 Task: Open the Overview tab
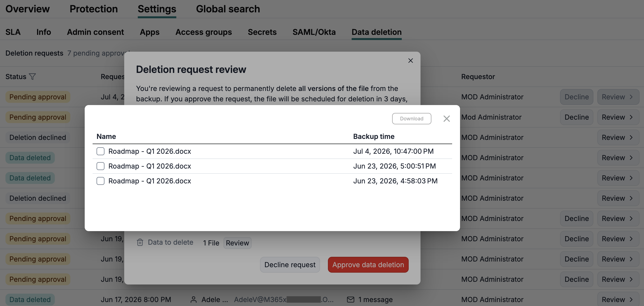pyautogui.click(x=27, y=9)
